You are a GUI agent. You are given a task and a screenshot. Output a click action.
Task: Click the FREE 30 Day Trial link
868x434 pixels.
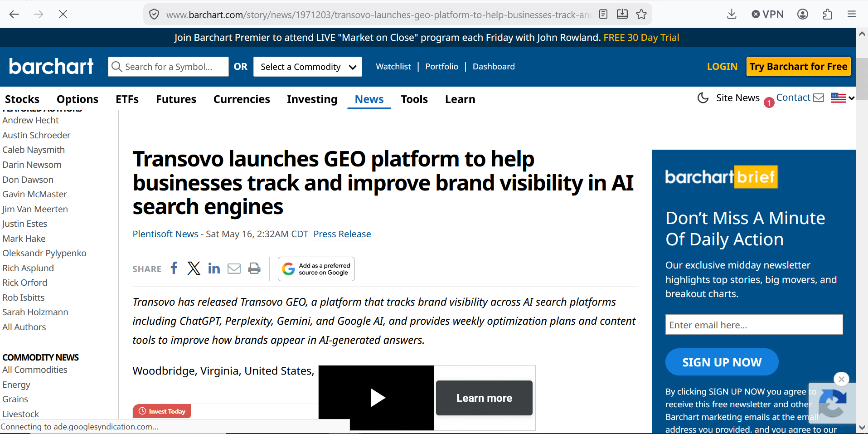click(x=641, y=38)
